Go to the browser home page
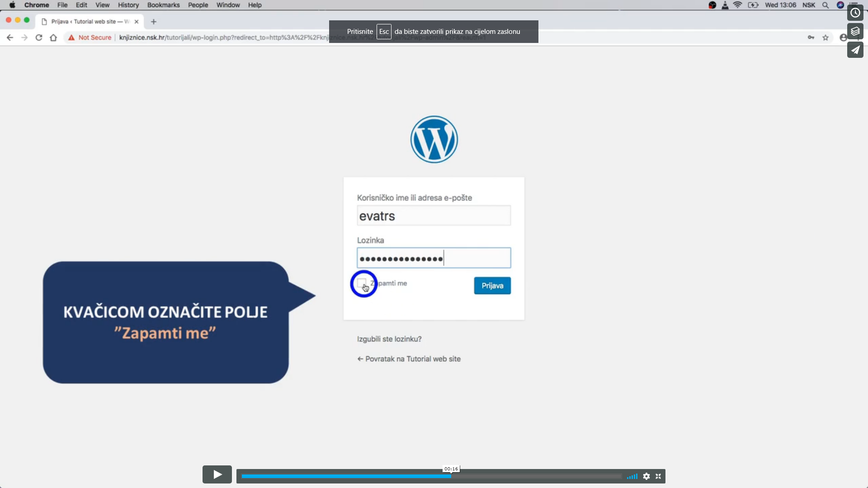 tap(53, 38)
